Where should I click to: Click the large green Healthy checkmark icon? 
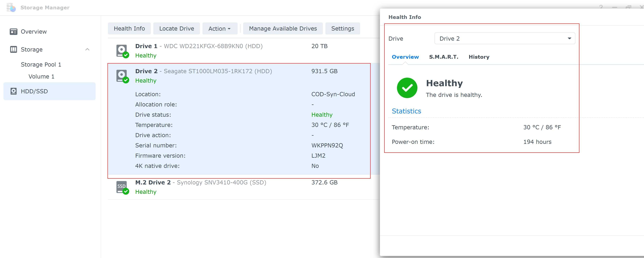tap(407, 88)
